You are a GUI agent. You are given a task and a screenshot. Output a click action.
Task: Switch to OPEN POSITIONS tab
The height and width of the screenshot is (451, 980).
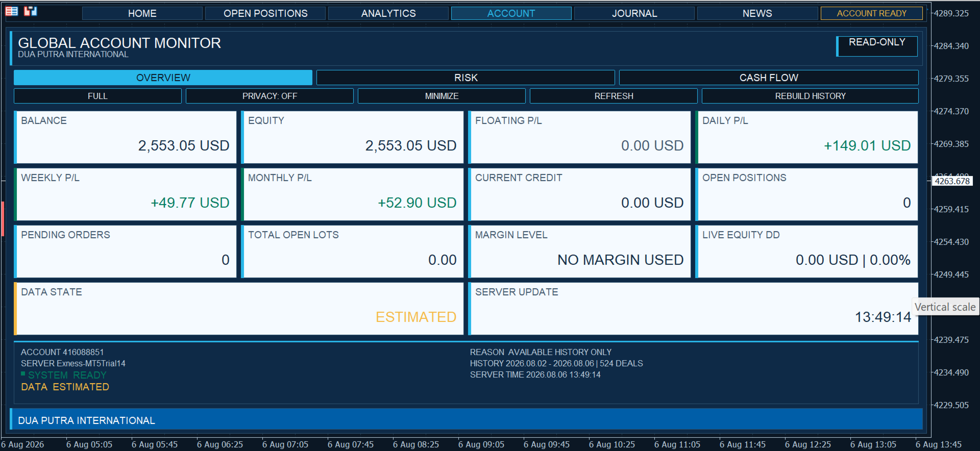coord(265,13)
